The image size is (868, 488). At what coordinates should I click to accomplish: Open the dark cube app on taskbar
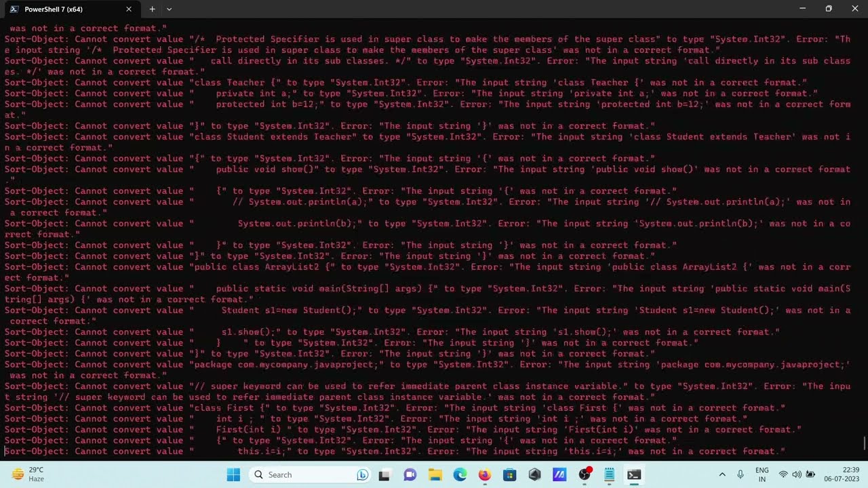pyautogui.click(x=534, y=474)
